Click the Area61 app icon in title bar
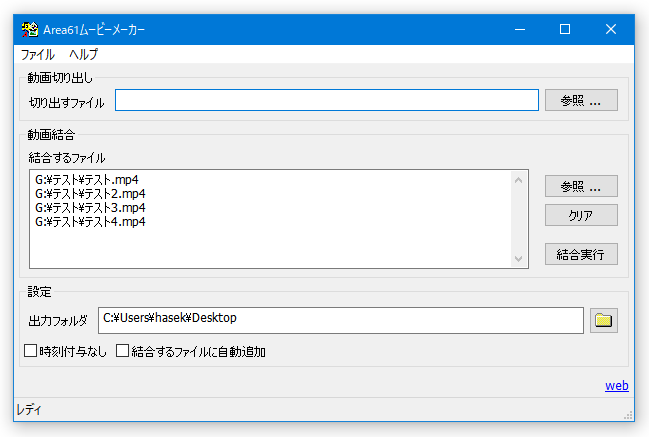 30,29
